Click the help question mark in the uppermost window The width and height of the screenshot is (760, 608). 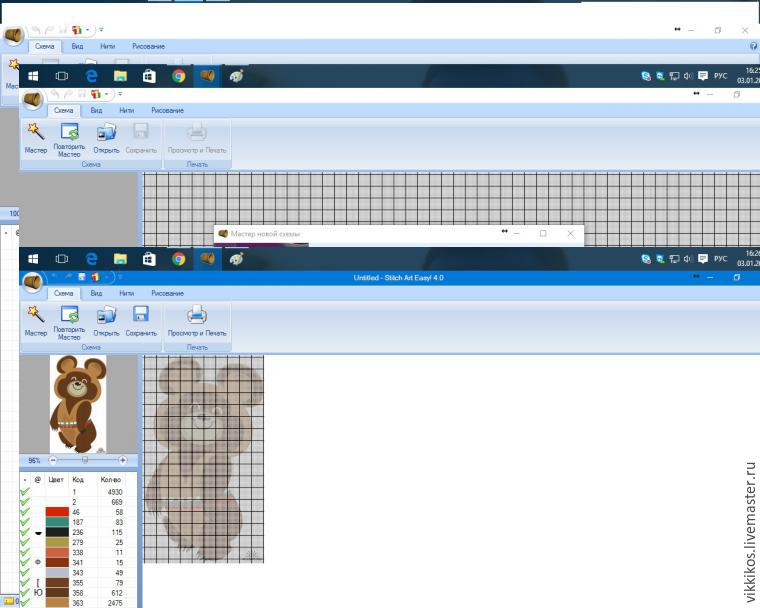click(x=754, y=46)
